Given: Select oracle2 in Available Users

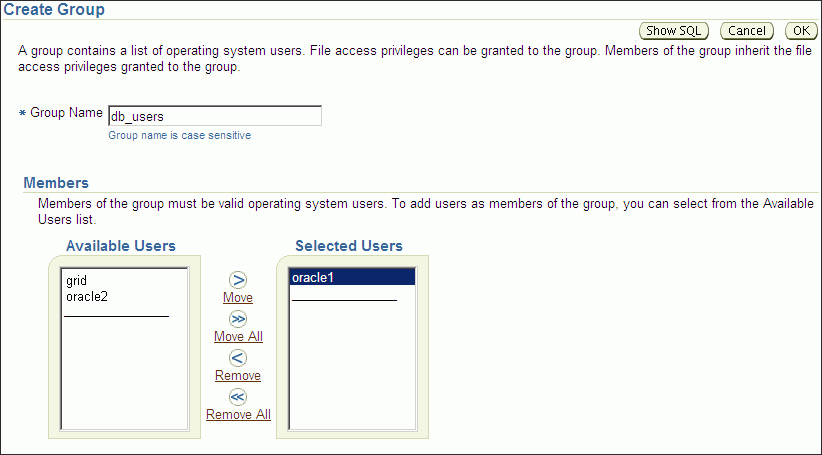Looking at the screenshot, I should click(x=87, y=296).
